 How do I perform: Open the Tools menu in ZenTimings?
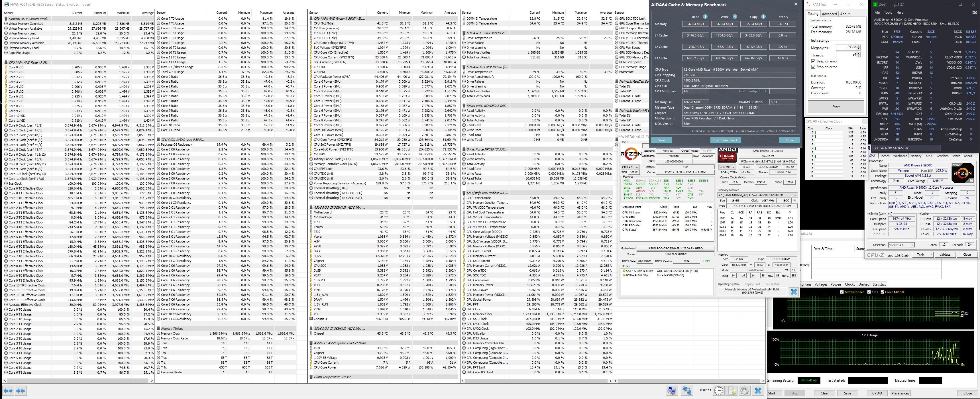[888, 13]
